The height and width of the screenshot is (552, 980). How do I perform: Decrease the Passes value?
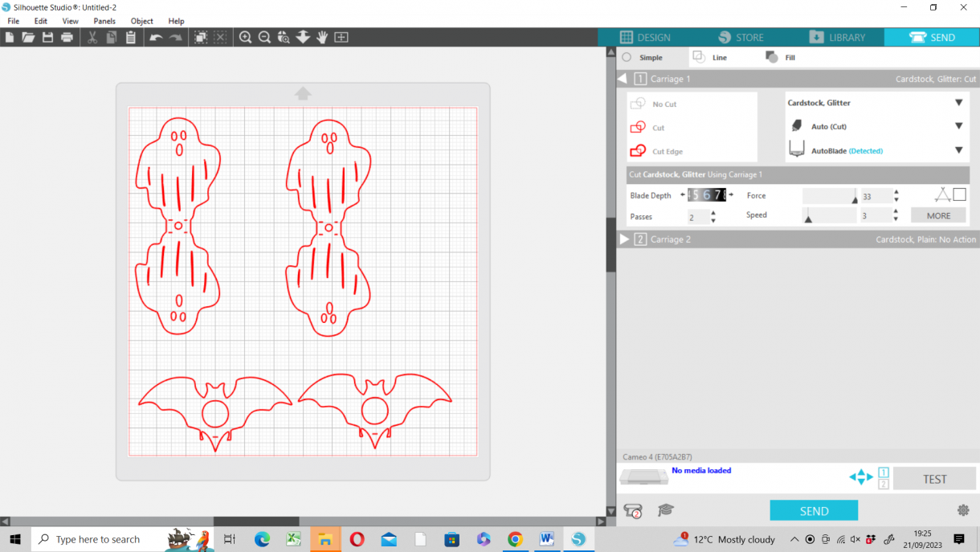coord(713,221)
